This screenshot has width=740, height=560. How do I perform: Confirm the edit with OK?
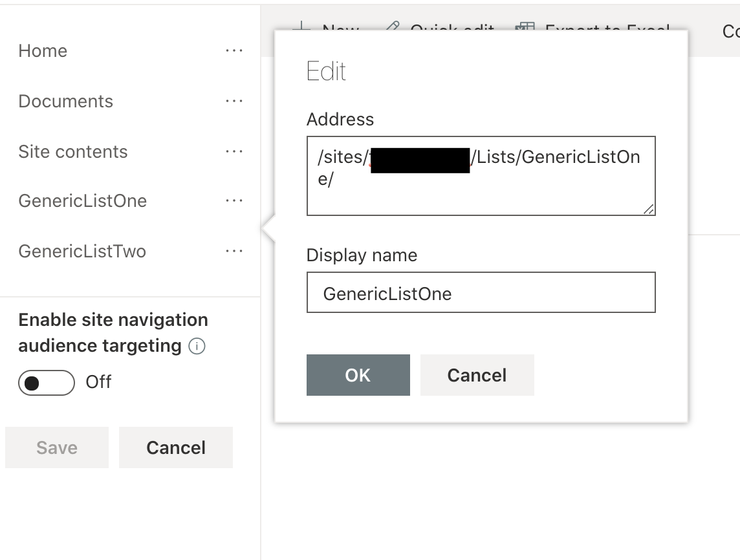pos(358,375)
